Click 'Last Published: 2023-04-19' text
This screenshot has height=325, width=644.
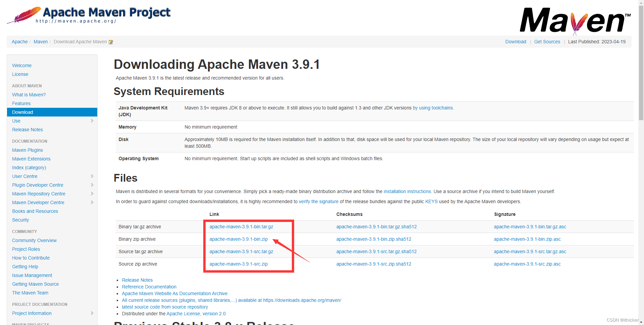597,42
